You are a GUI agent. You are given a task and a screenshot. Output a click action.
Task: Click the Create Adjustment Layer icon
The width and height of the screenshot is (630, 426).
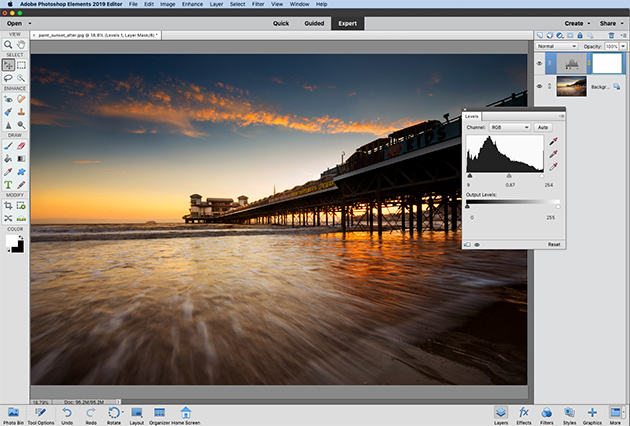(560, 35)
